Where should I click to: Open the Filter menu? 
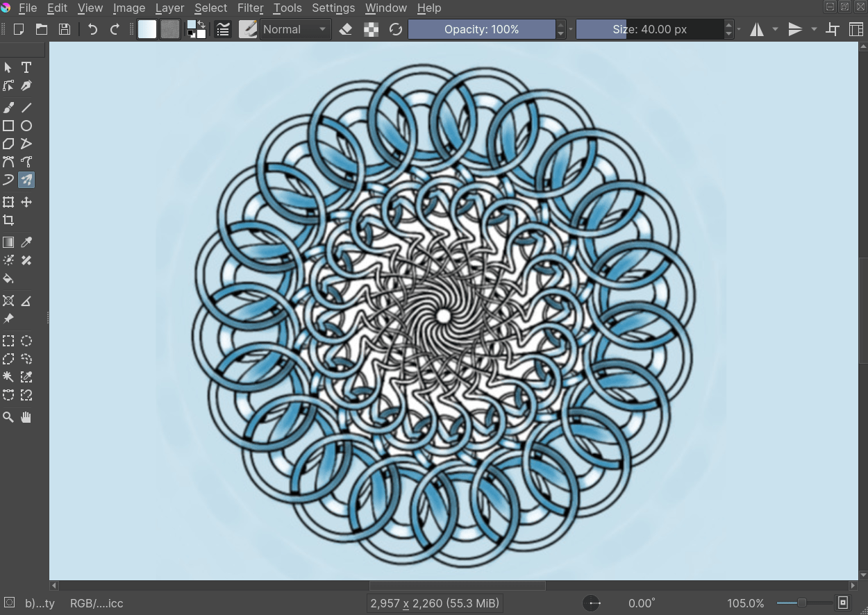[x=250, y=8]
